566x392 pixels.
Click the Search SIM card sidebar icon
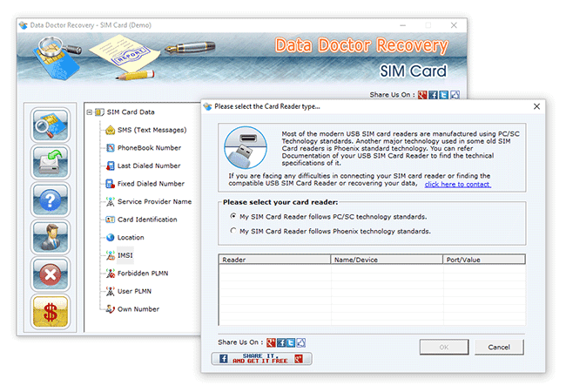point(51,125)
